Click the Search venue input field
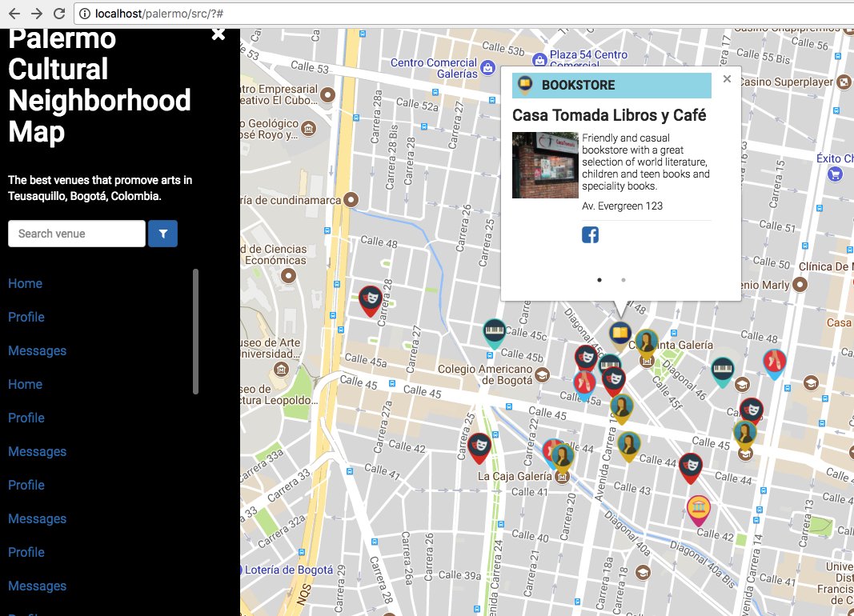 pos(77,234)
